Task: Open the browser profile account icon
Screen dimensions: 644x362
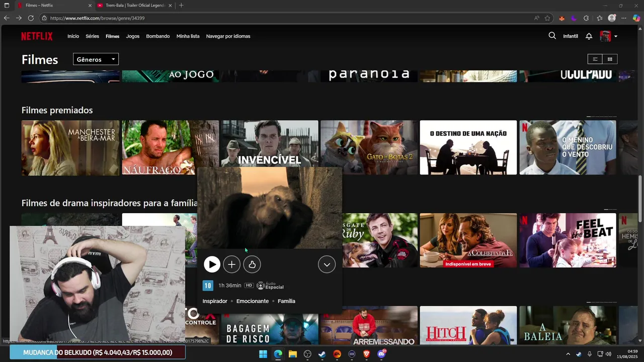Action: 612,18
